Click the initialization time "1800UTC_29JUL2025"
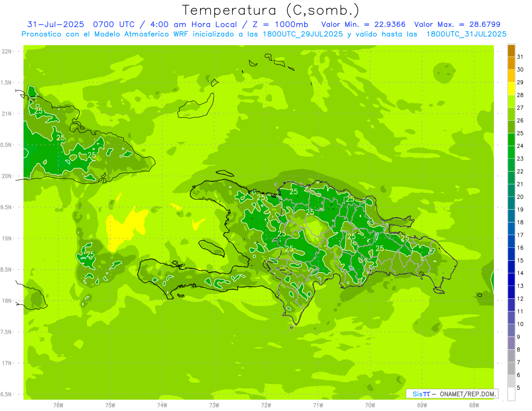Image resolution: width=532 pixels, height=411 pixels. 301,34
